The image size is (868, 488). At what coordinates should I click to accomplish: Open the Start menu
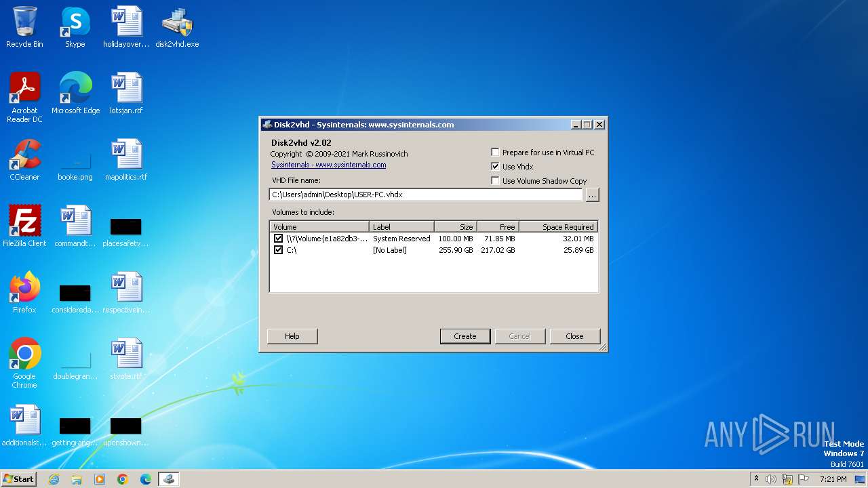tap(18, 479)
